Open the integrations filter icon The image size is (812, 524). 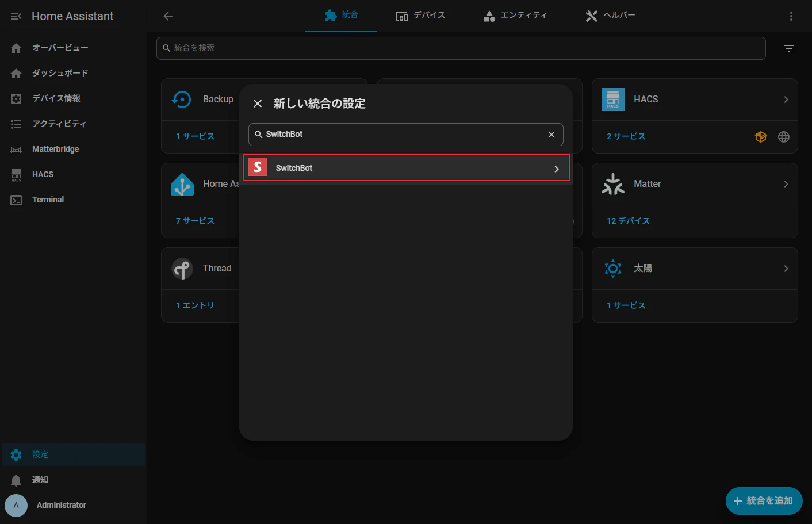click(x=789, y=48)
